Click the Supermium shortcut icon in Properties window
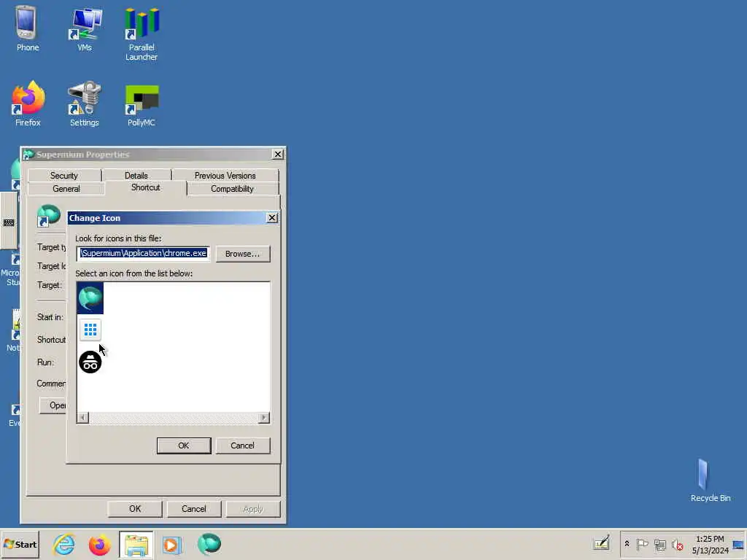 [x=49, y=215]
